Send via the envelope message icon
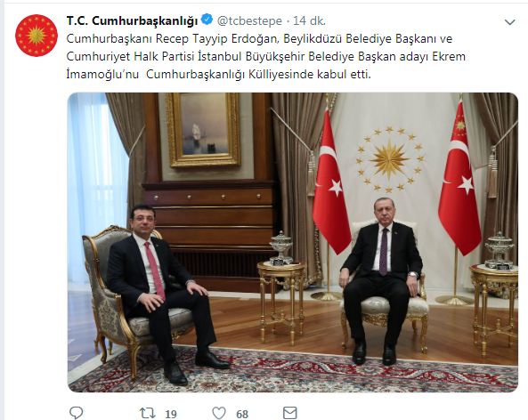Viewport: 528px width, 420px height. coord(289,413)
